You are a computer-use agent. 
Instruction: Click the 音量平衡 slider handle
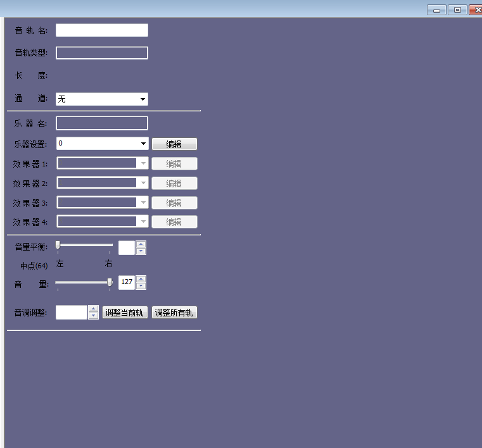click(x=58, y=245)
